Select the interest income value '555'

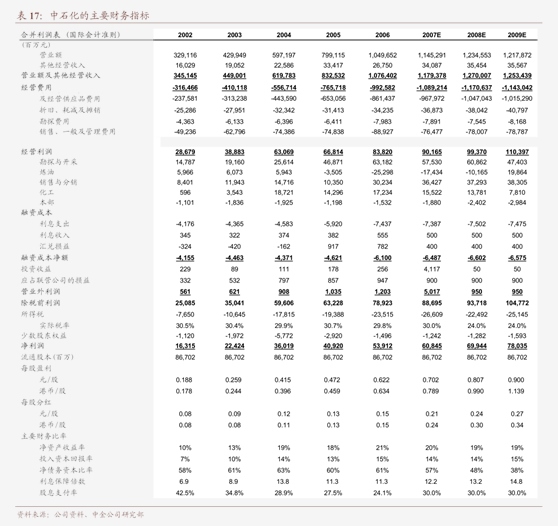pyautogui.click(x=383, y=235)
